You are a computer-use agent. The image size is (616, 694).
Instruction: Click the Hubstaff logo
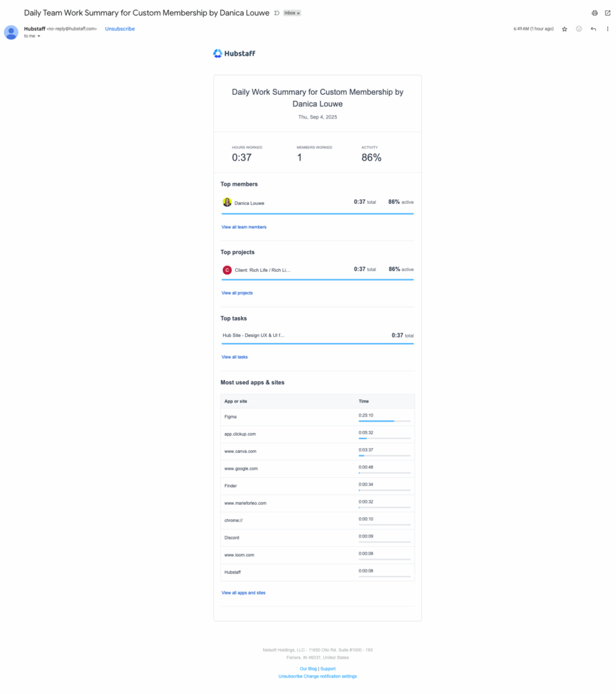tap(234, 54)
